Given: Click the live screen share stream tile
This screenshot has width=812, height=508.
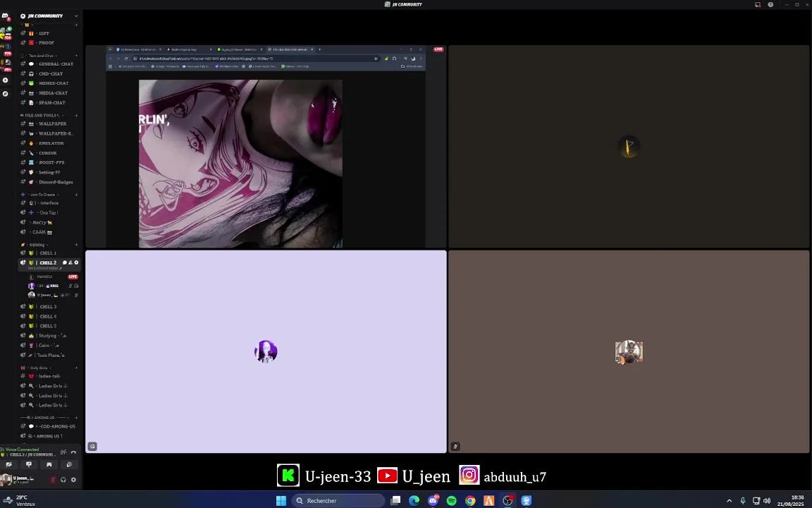Looking at the screenshot, I should tap(266, 147).
